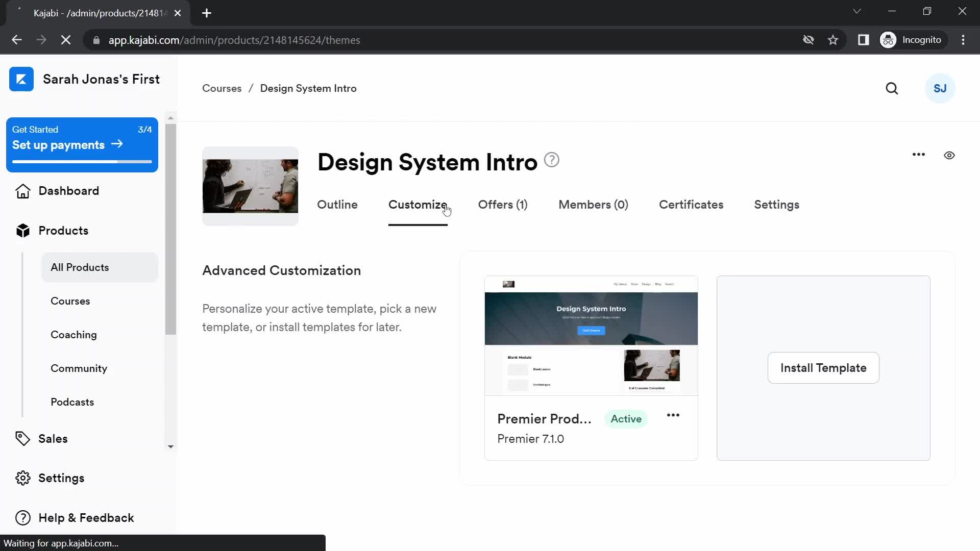Close the Kajabi browser tab

point(178,13)
